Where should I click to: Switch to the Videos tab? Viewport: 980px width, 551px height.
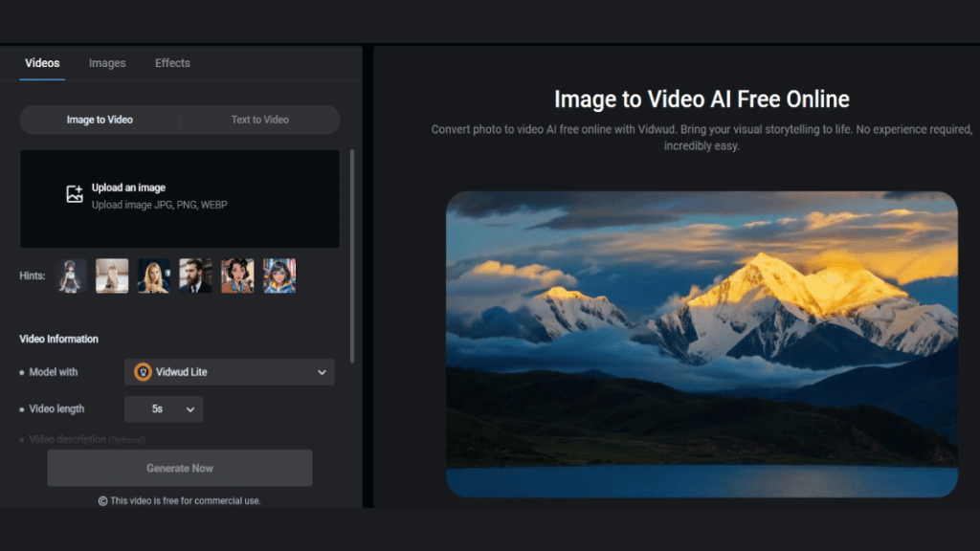[42, 63]
